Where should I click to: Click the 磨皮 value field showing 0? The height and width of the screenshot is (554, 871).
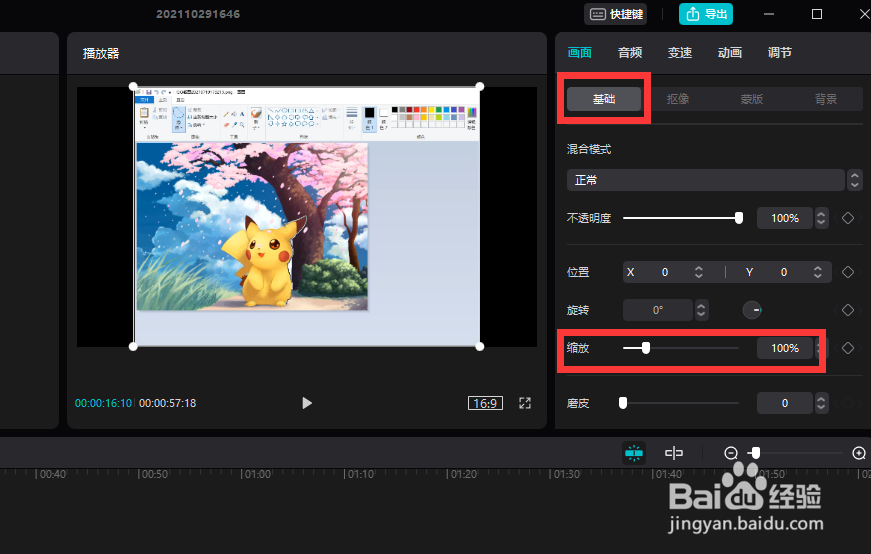tap(785, 403)
